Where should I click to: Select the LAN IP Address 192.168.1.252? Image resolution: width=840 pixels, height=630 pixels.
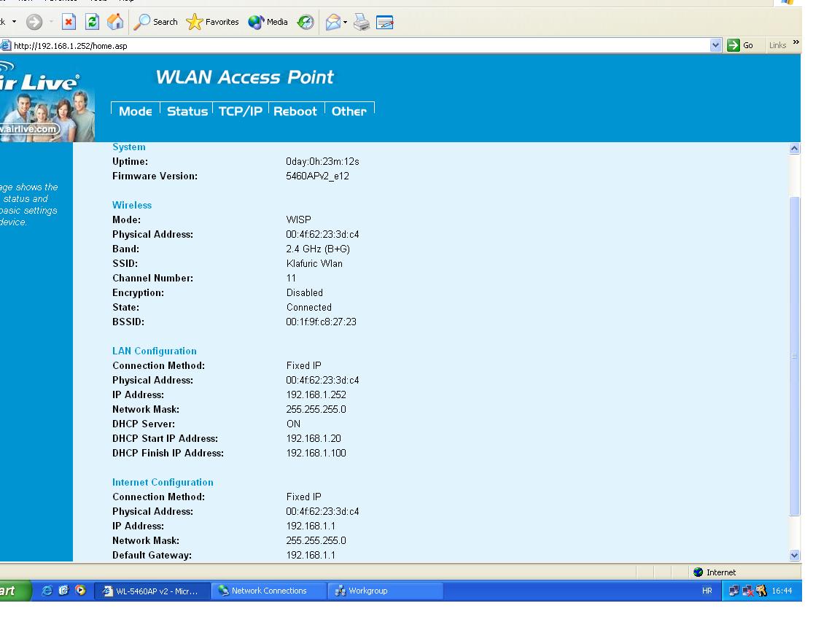(x=316, y=394)
